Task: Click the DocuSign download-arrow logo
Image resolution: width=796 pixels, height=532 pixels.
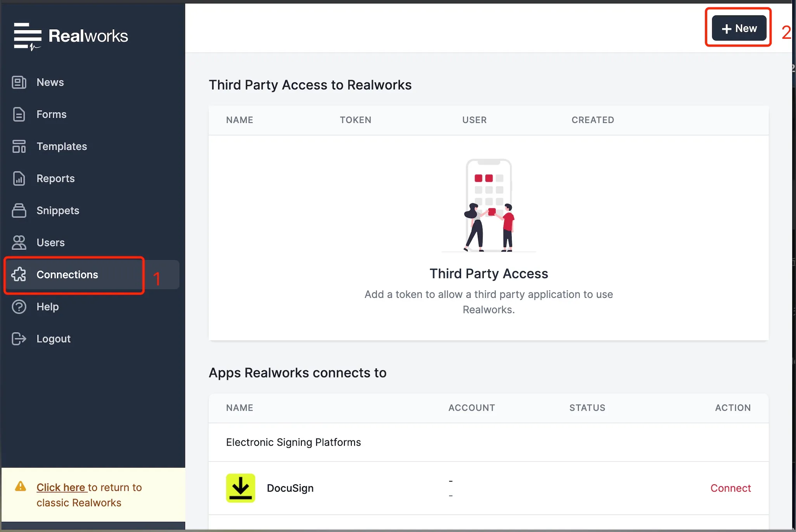Action: click(241, 488)
